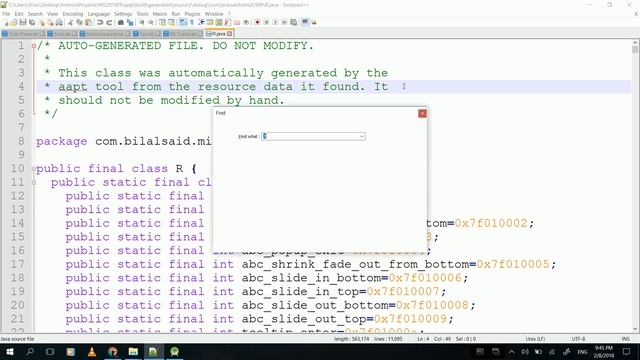Click value 0x7f010009 on line 21
This screenshot has height=360, width=640.
click(x=411, y=319)
